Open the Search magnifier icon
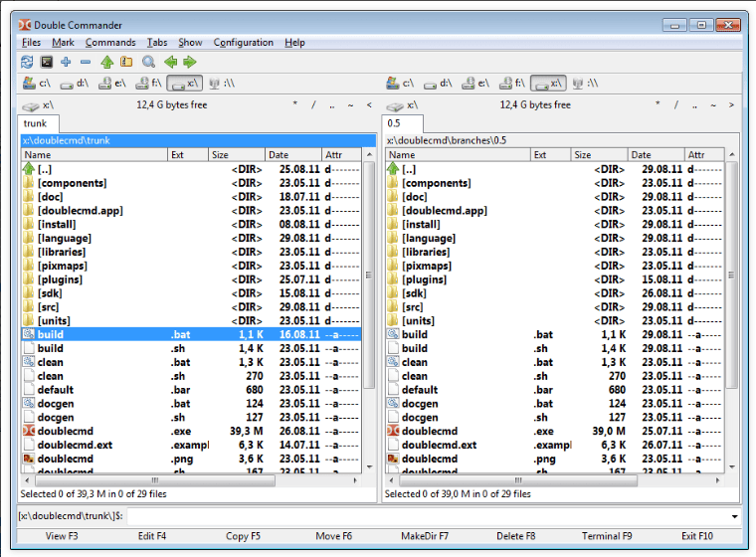756x557 pixels. pyautogui.click(x=148, y=62)
